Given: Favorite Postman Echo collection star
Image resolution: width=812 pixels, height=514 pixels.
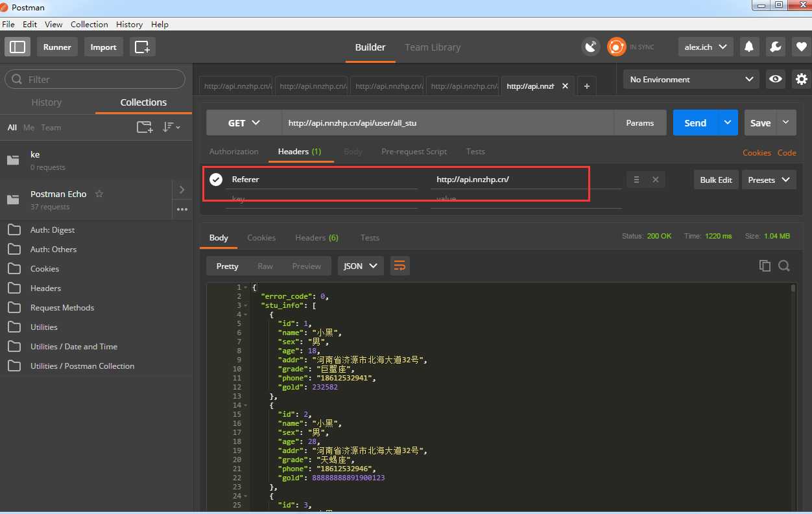Looking at the screenshot, I should pos(99,194).
